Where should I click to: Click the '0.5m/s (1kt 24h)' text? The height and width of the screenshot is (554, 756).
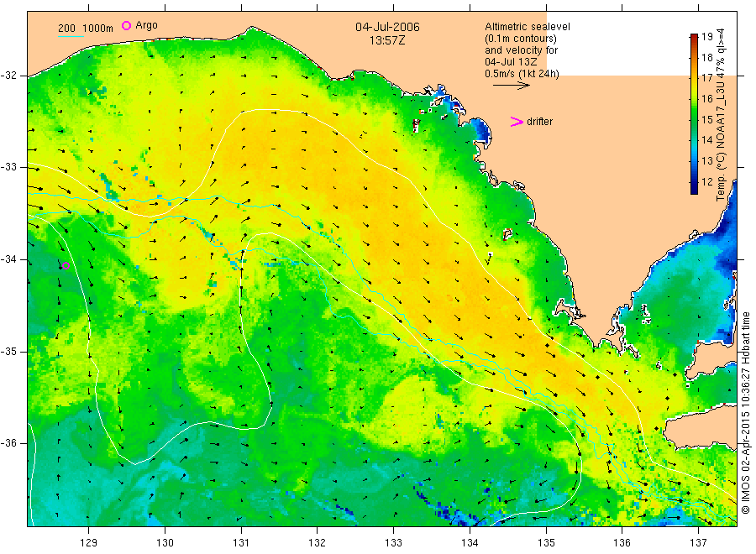pyautogui.click(x=522, y=74)
